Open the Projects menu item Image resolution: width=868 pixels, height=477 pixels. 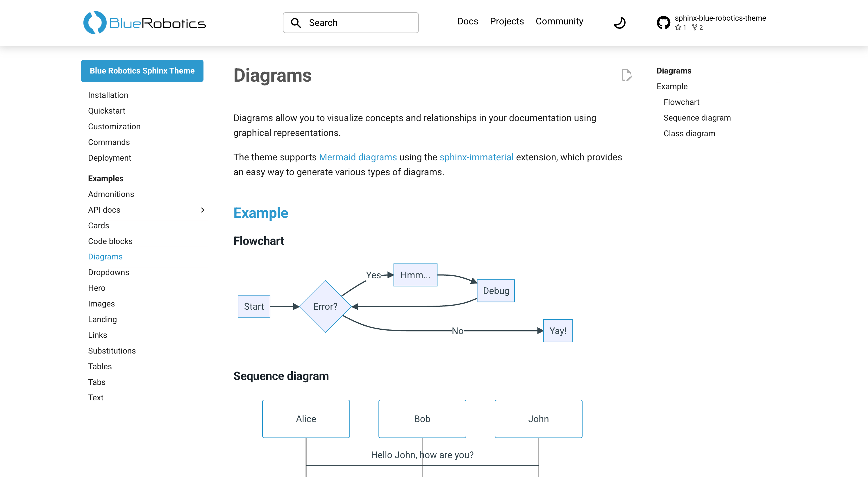pyautogui.click(x=507, y=21)
